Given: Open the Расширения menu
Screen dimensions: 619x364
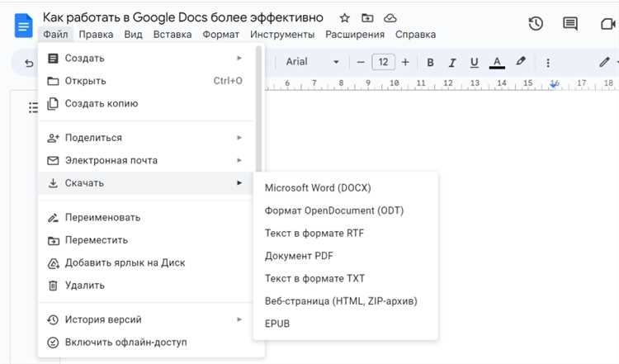Looking at the screenshot, I should point(355,35).
